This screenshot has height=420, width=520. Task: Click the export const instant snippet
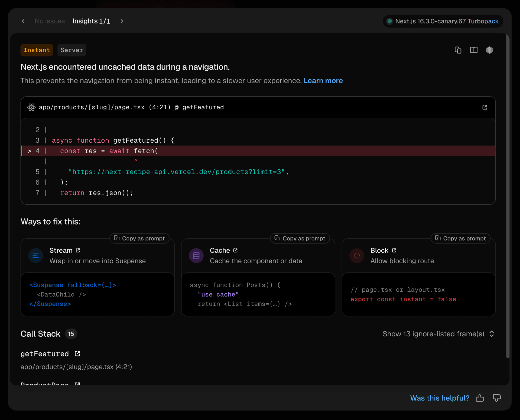point(403,299)
